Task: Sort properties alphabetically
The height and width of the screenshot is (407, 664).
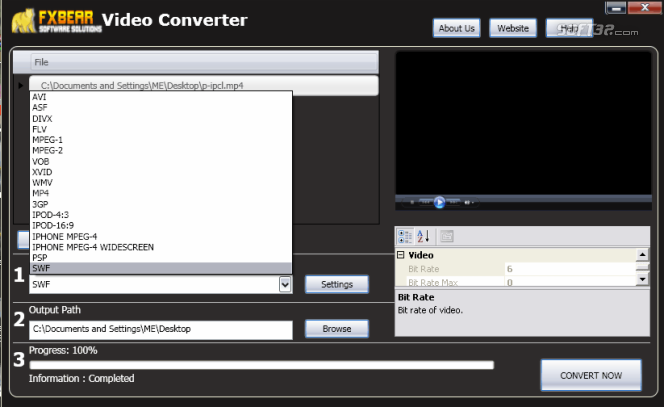Action: (x=423, y=236)
